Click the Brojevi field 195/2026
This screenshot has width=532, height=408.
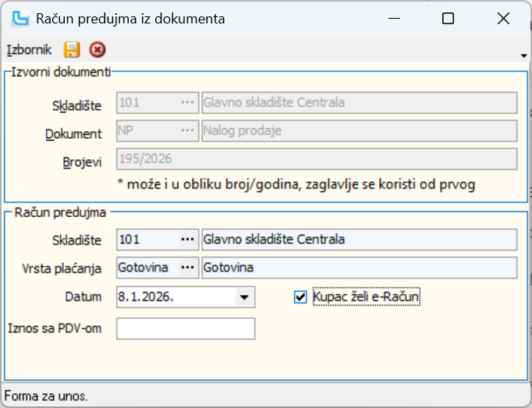tap(317, 159)
